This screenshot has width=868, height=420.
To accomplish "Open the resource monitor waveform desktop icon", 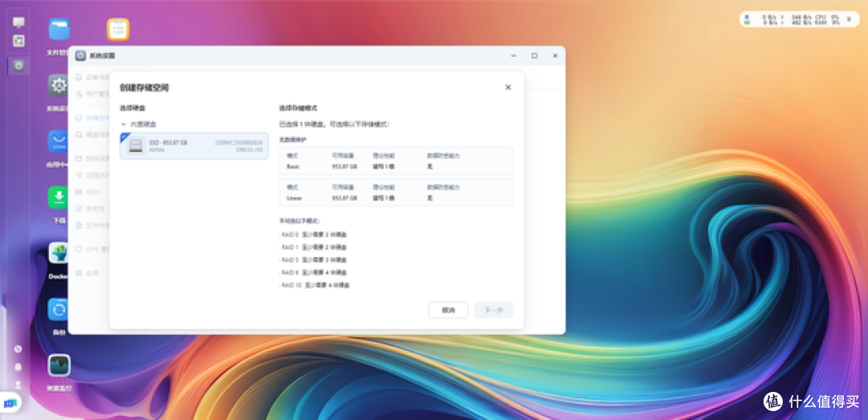I will tap(59, 365).
